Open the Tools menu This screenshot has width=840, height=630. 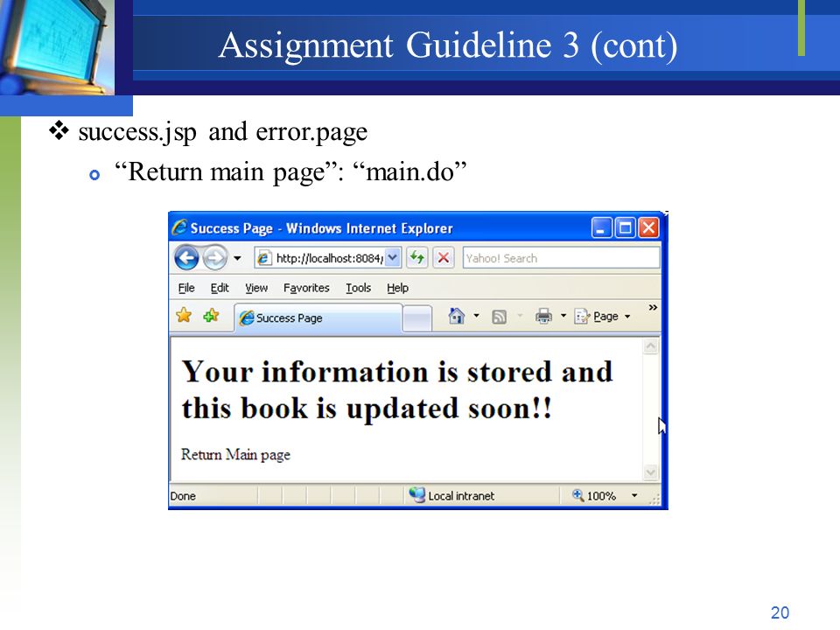(358, 288)
